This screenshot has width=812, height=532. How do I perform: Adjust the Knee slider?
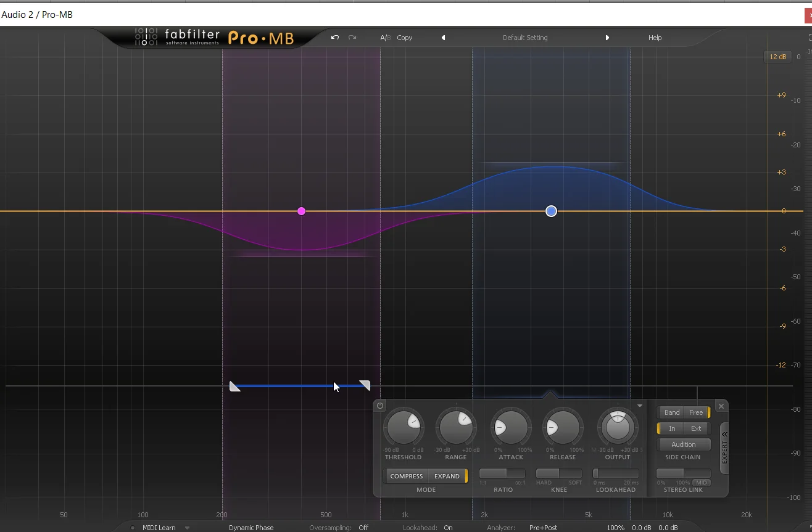pos(559,473)
